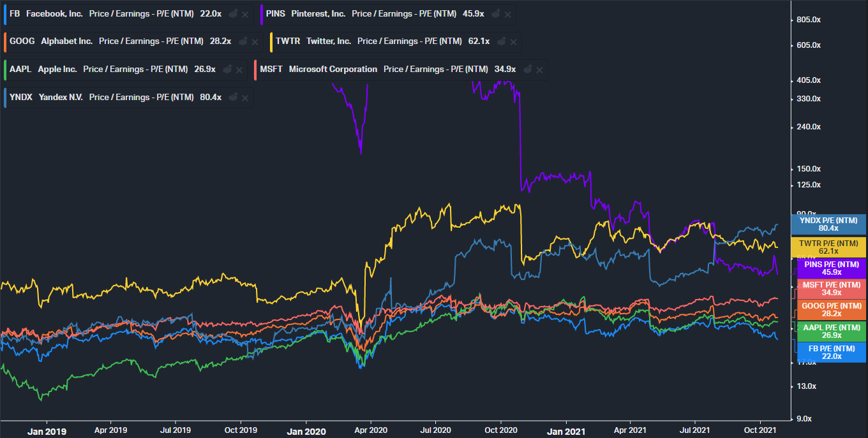868x438 pixels.
Task: Click the 'Microsoft Corporation' name in the legend
Action: [x=333, y=69]
